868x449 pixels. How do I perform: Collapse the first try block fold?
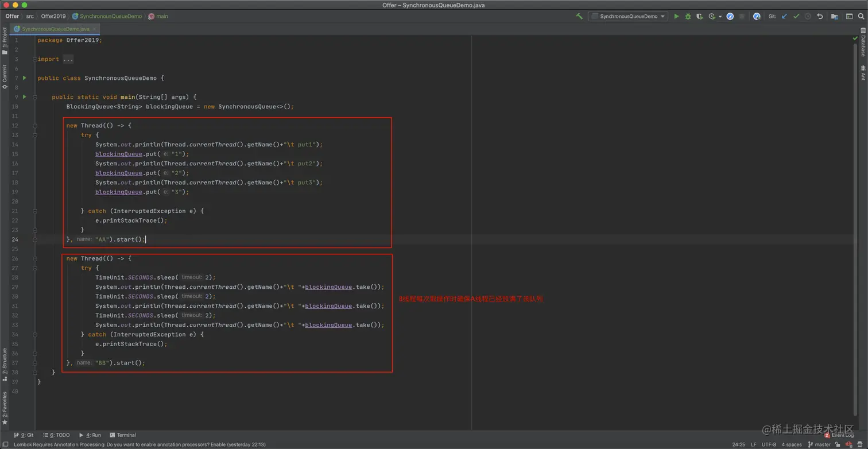coord(35,135)
